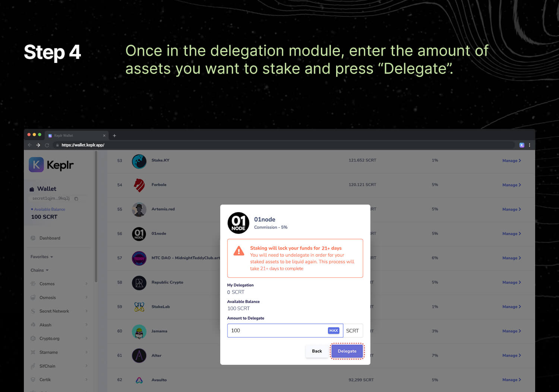Screen dimensions: 559x392
Task: Click the Delegate button
Action: (347, 351)
